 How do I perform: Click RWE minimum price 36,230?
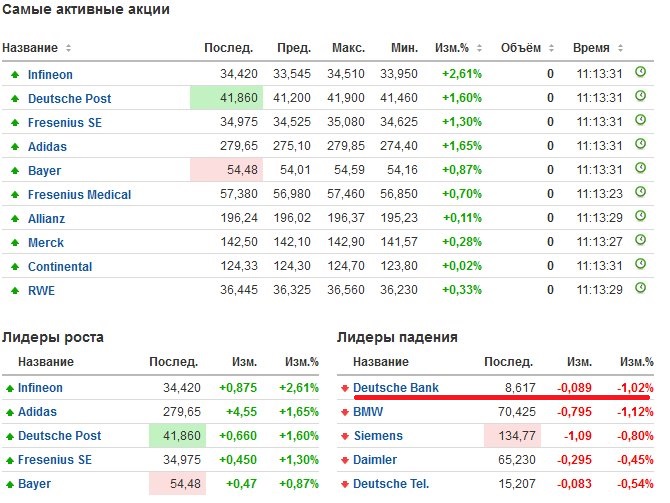399,290
